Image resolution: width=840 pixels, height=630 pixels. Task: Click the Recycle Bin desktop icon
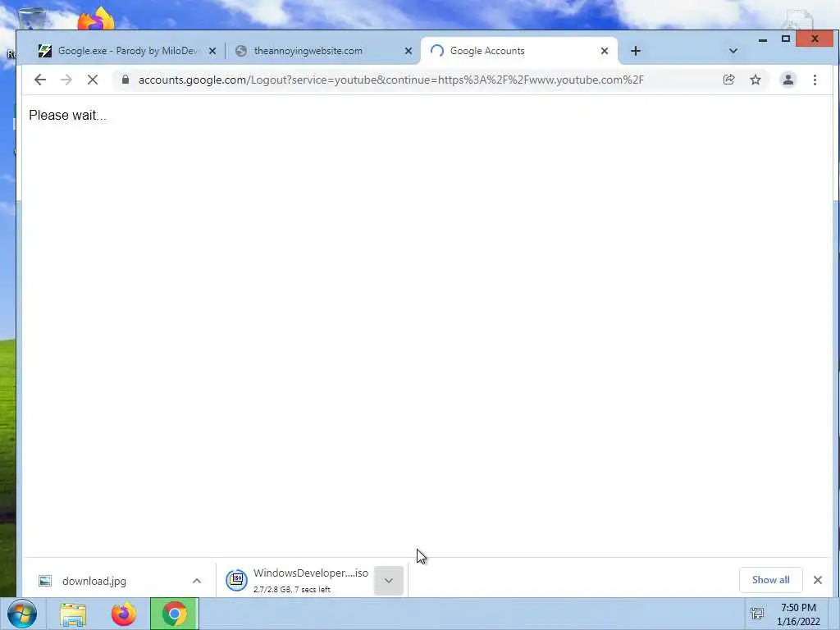click(x=31, y=20)
